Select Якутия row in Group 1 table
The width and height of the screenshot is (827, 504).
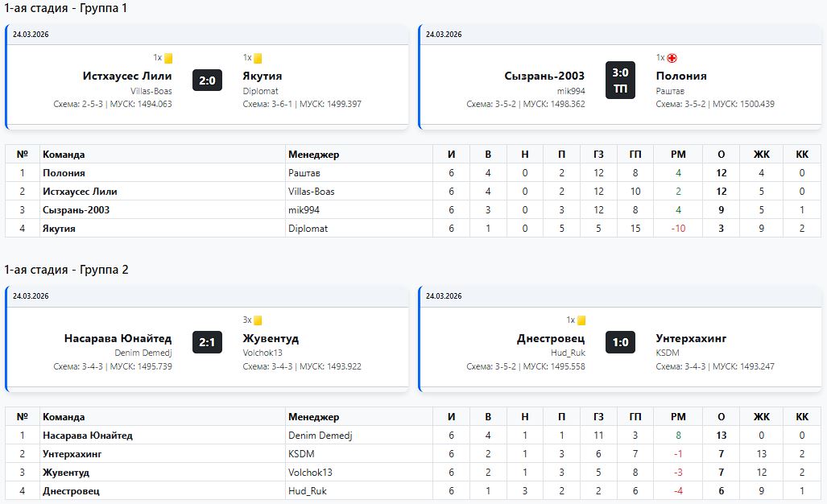click(x=59, y=229)
